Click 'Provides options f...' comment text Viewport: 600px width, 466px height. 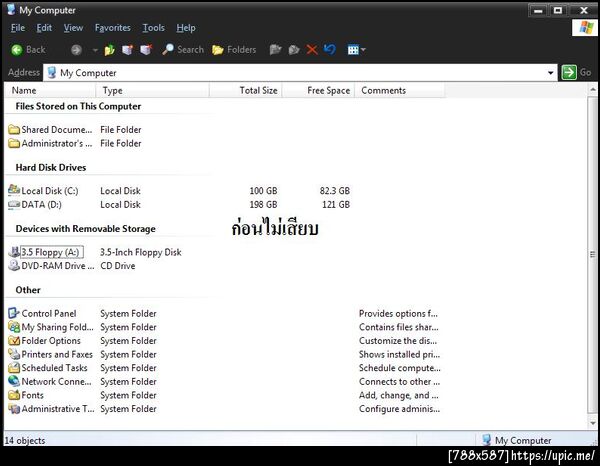[x=398, y=314]
